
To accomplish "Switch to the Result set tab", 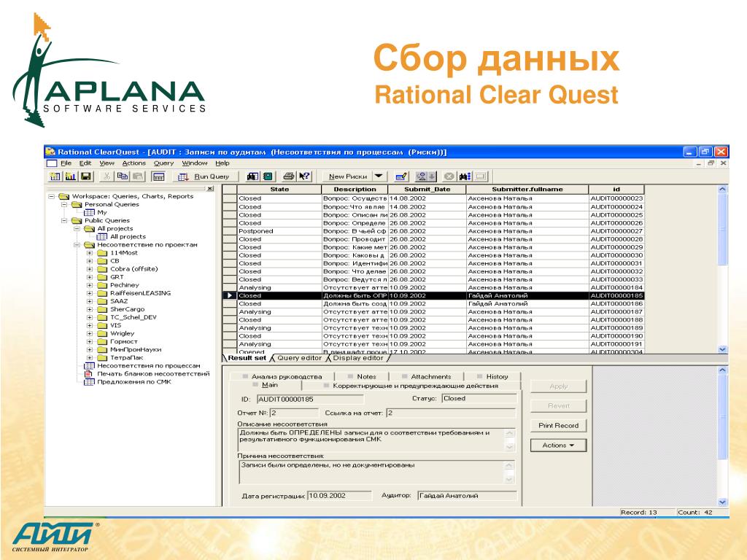I will pos(247,358).
